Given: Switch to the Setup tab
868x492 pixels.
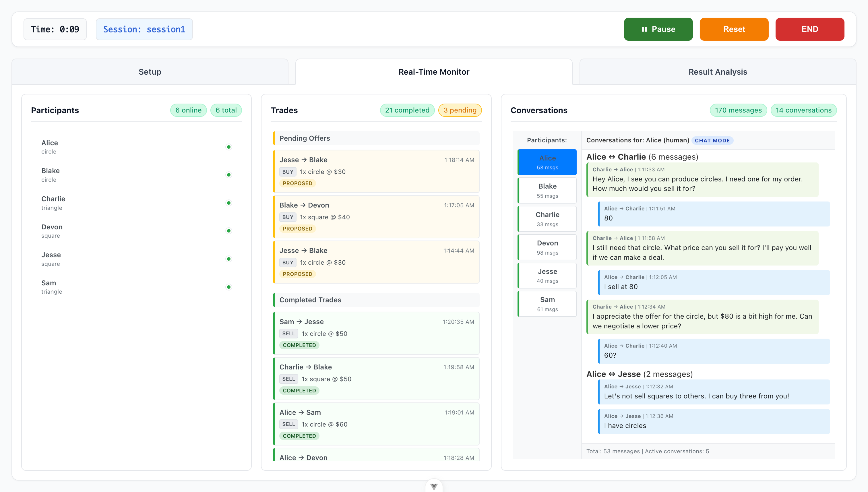Looking at the screenshot, I should 150,72.
